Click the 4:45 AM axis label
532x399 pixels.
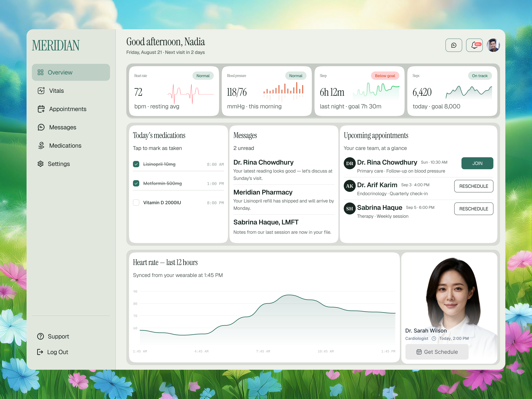(x=201, y=351)
